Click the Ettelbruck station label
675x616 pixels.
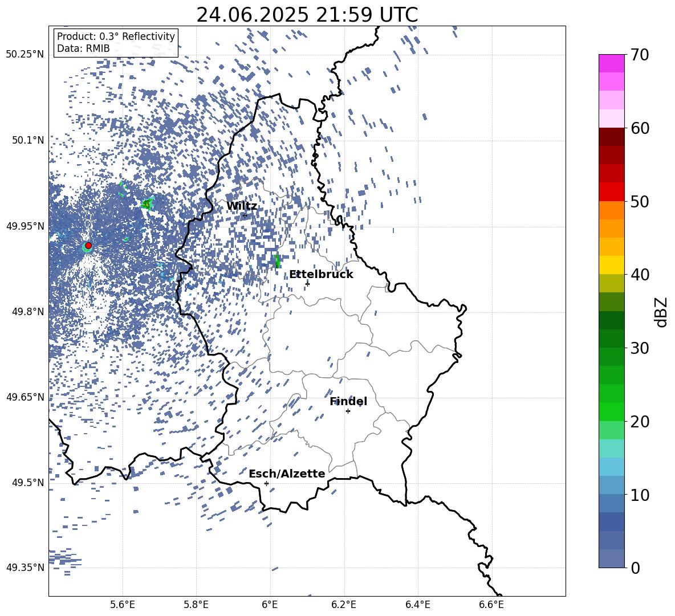pos(321,275)
